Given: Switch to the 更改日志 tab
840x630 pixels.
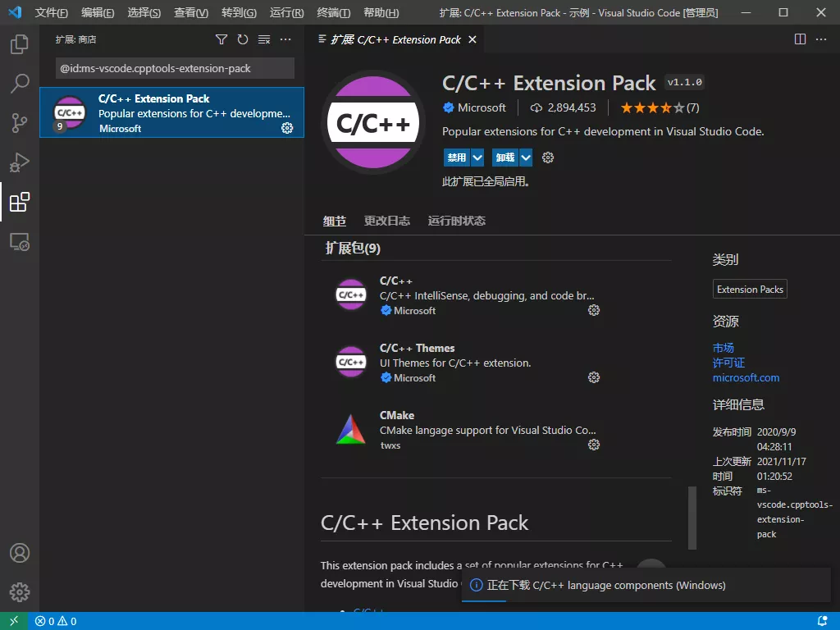Looking at the screenshot, I should pyautogui.click(x=387, y=221).
